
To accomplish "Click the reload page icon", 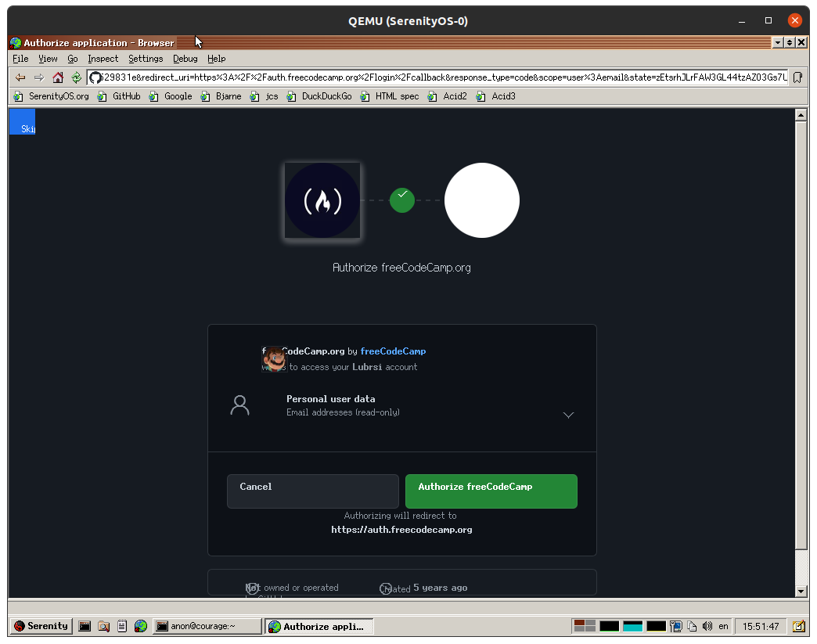I will click(x=76, y=77).
